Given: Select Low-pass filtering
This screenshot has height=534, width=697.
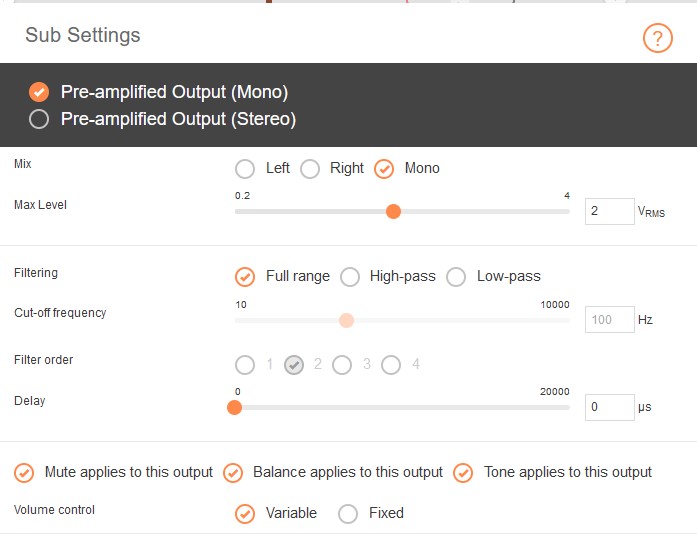Looking at the screenshot, I should coord(456,277).
